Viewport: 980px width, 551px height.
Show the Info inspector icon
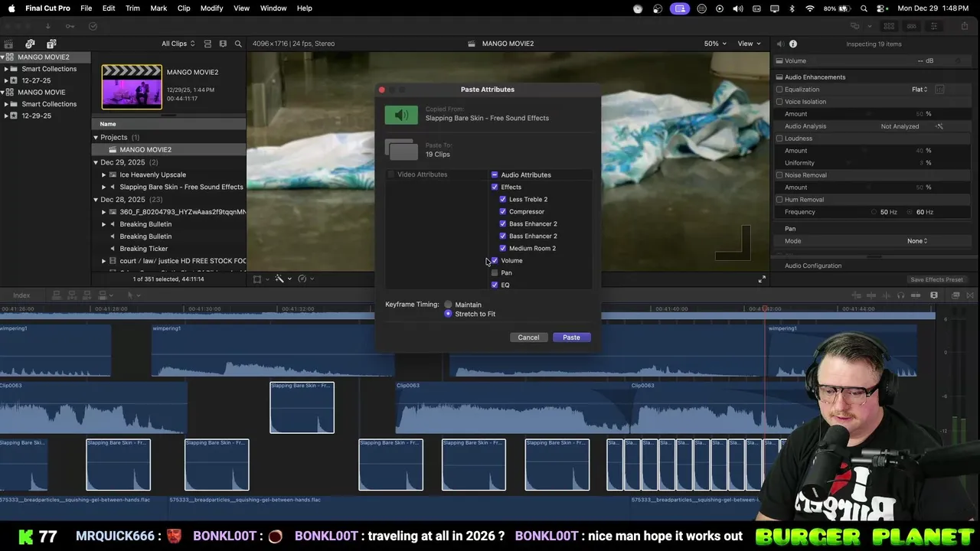coord(793,44)
